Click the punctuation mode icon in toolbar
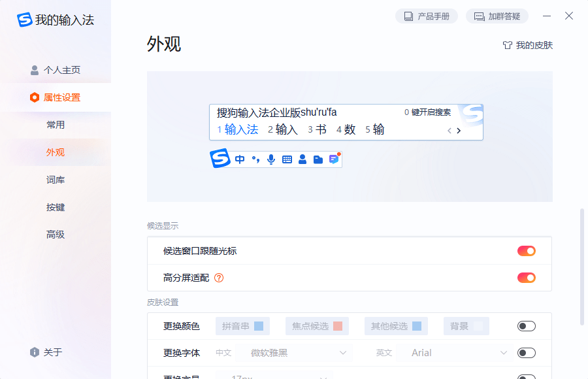588x379 pixels. click(x=255, y=158)
